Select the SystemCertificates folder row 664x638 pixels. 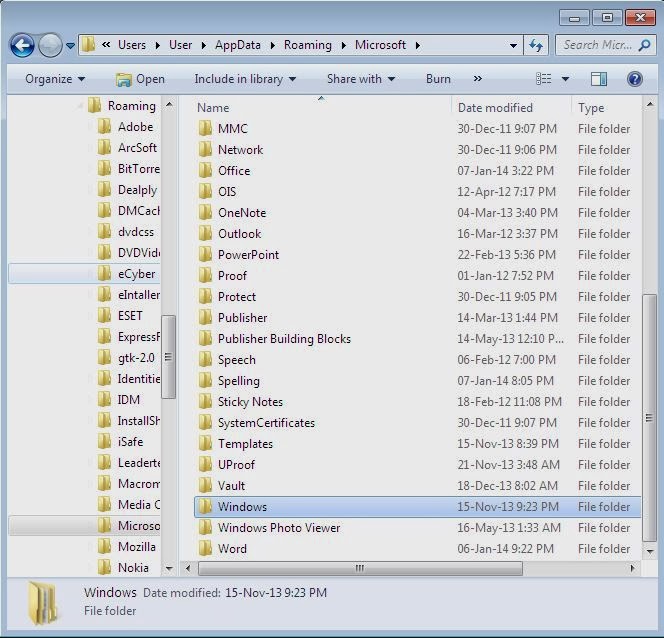(x=418, y=423)
